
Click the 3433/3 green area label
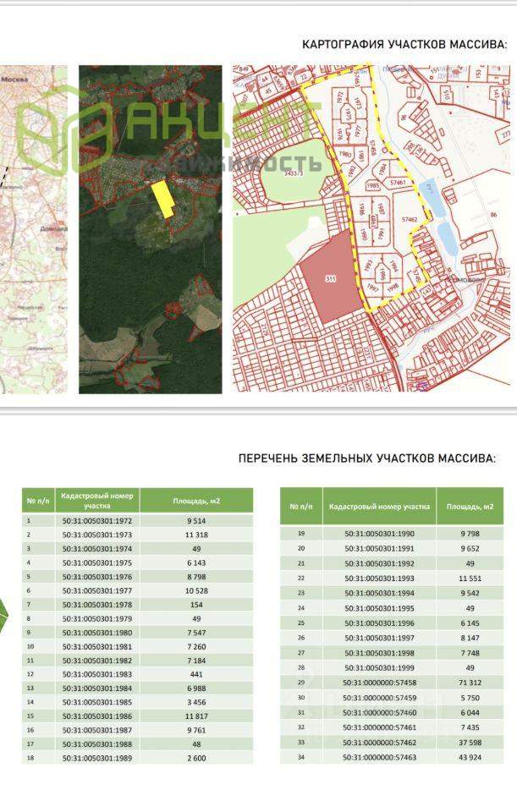click(294, 173)
